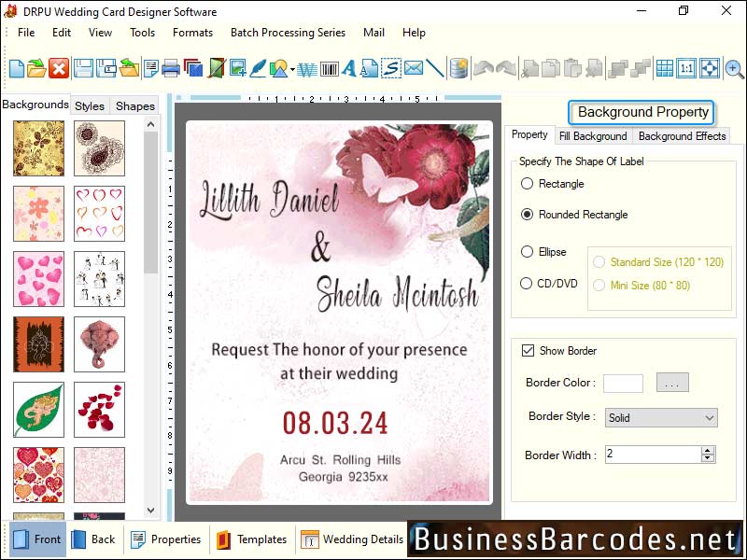Viewport: 747px width, 560px height.
Task: Select the Pencil drawing tool
Action: 258,68
